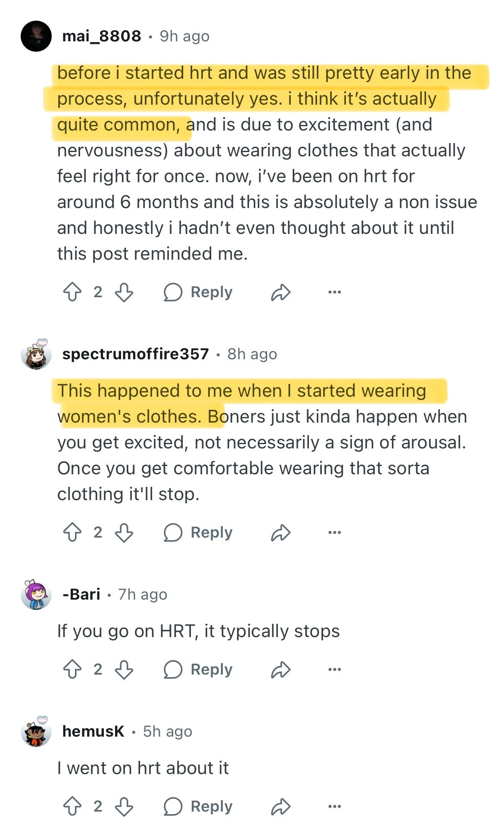Open spectrumoffire357 username link
The image size is (504, 837).
135,354
